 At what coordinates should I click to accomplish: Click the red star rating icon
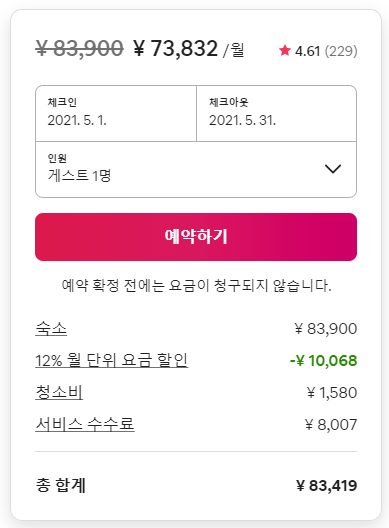coord(285,51)
